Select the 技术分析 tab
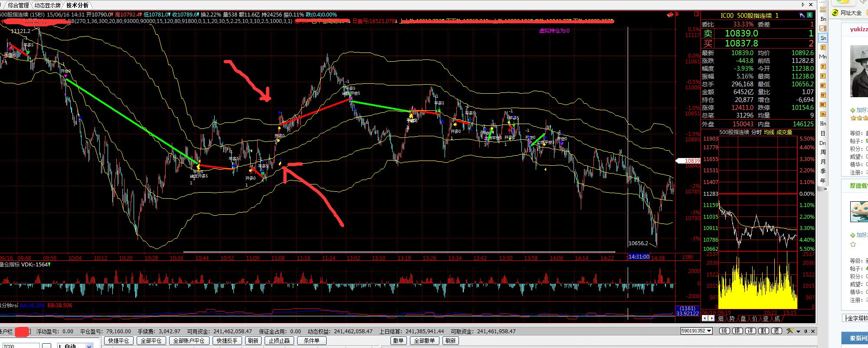The height and width of the screenshot is (348, 868). [x=77, y=5]
